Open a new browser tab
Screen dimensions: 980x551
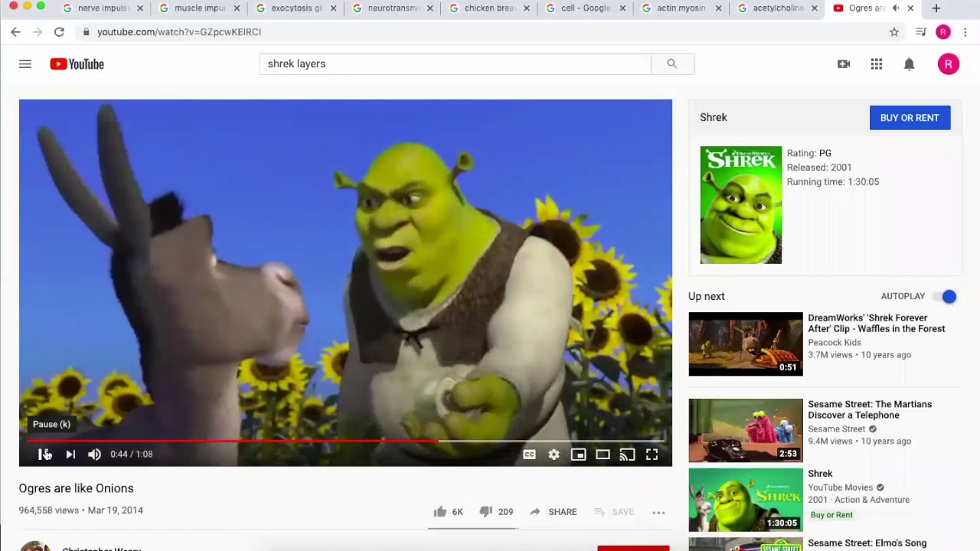click(936, 8)
